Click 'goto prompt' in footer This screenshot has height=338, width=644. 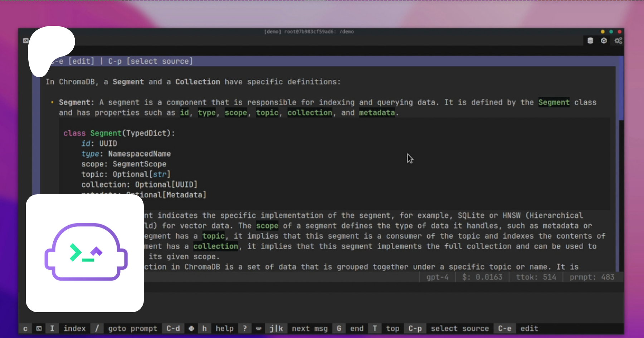[133, 328]
